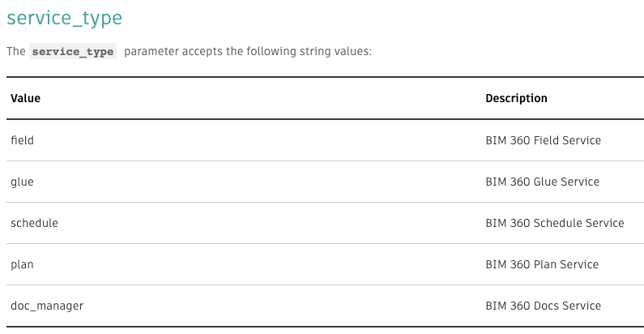The width and height of the screenshot is (644, 334).
Task: Select the 'glue' value cell
Action: click(x=22, y=182)
